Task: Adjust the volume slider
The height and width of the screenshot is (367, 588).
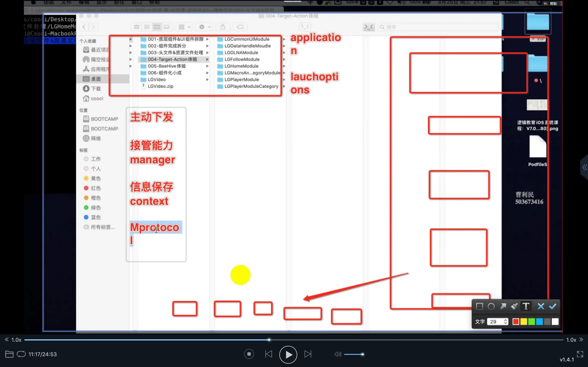Action: [354, 354]
